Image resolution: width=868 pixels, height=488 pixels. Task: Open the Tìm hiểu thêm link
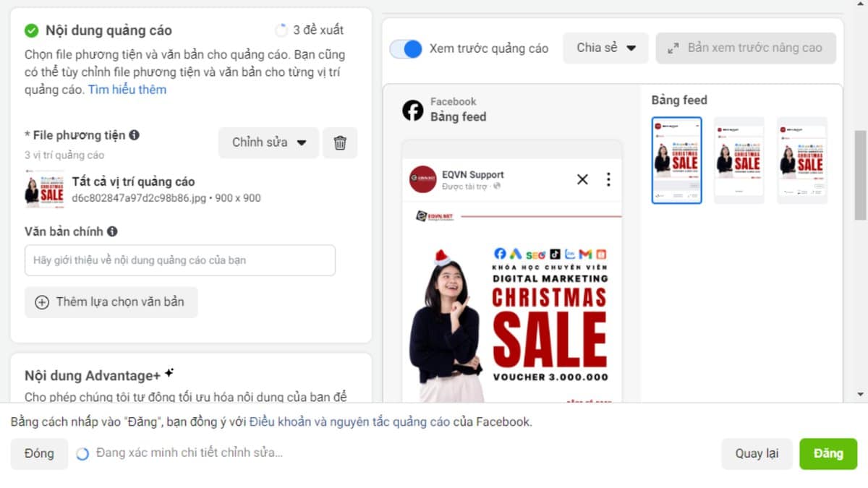[x=127, y=90]
